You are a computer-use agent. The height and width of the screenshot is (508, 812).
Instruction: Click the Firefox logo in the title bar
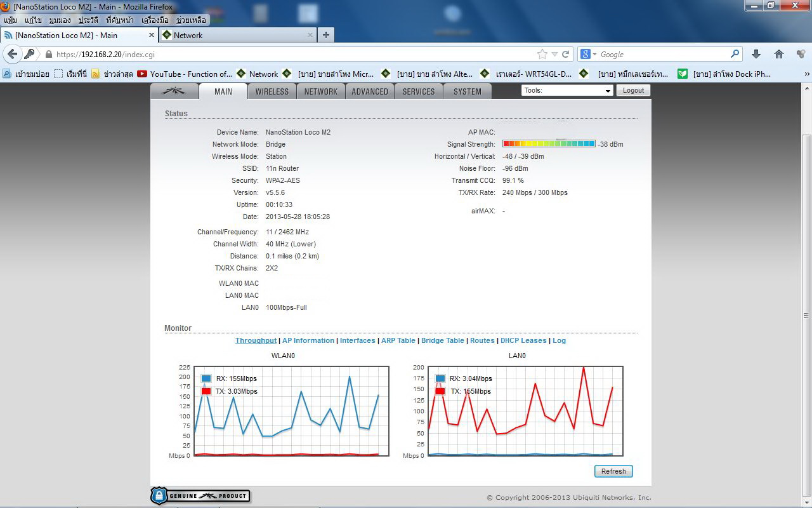6,6
